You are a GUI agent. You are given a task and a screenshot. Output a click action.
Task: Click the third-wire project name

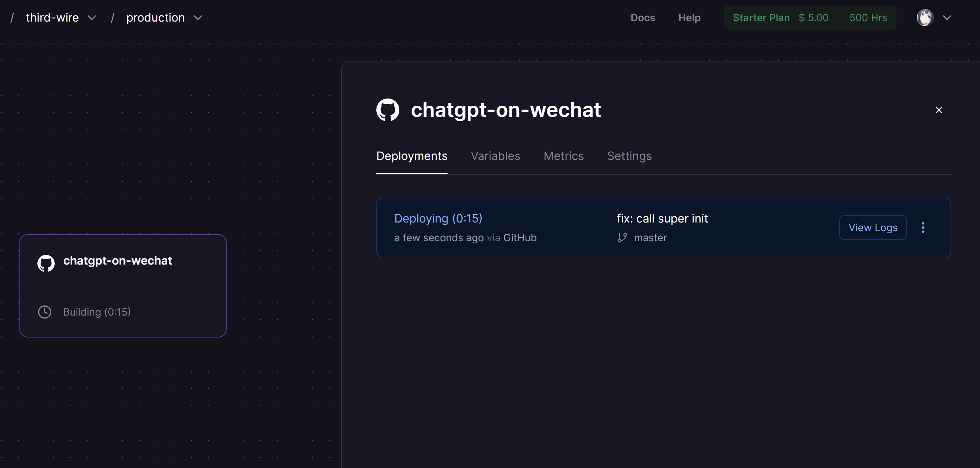52,18
